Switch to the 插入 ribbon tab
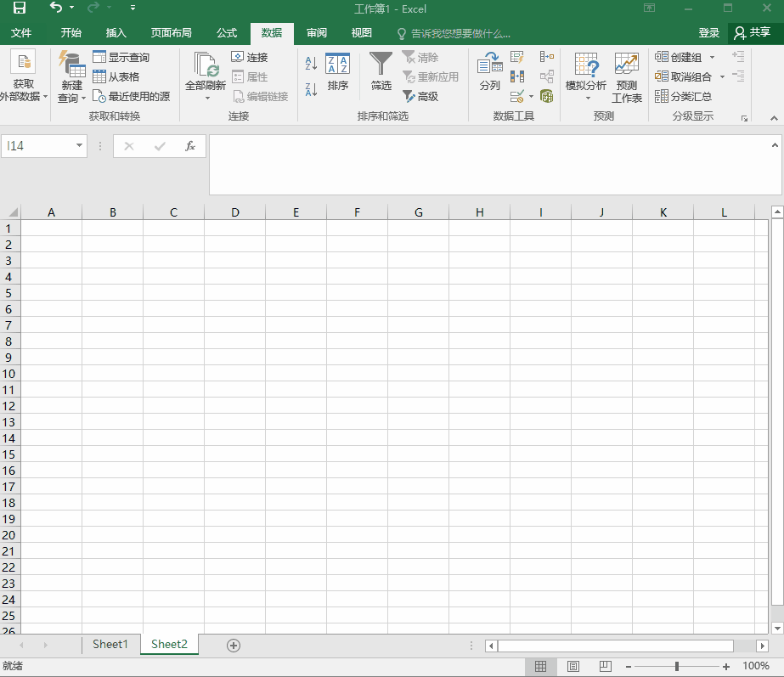The height and width of the screenshot is (677, 784). pyautogui.click(x=116, y=33)
